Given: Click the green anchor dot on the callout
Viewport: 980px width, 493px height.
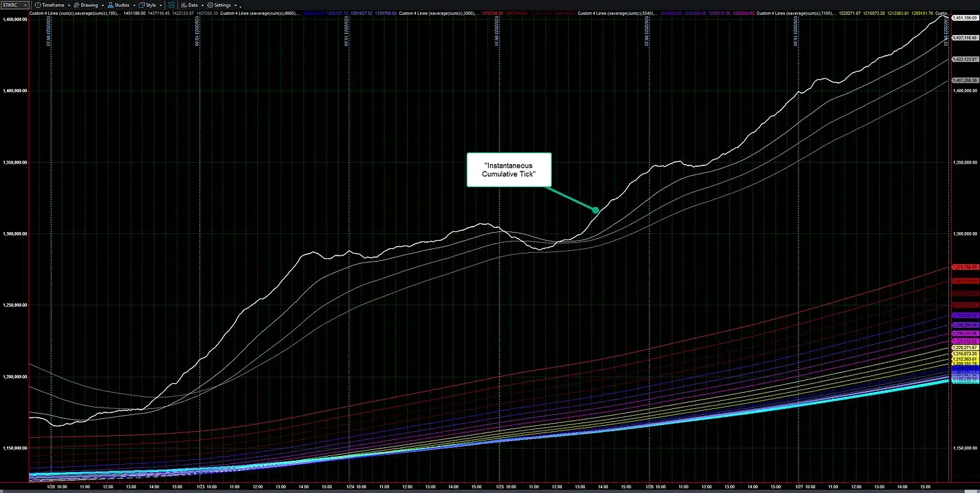Looking at the screenshot, I should (595, 211).
